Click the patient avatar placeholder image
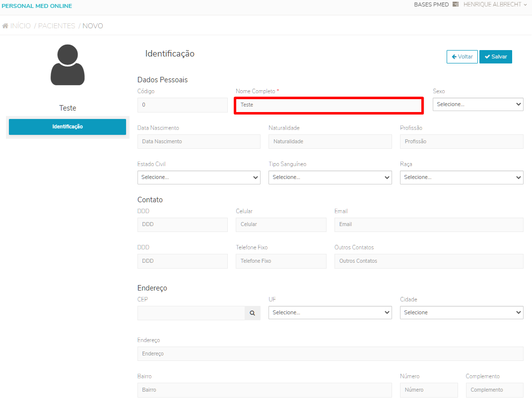 pyautogui.click(x=67, y=65)
